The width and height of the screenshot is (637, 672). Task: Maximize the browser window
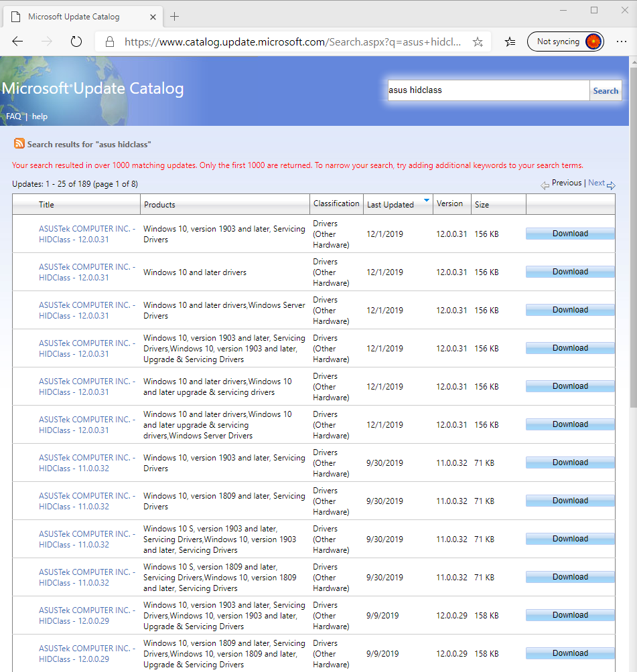coord(594,10)
